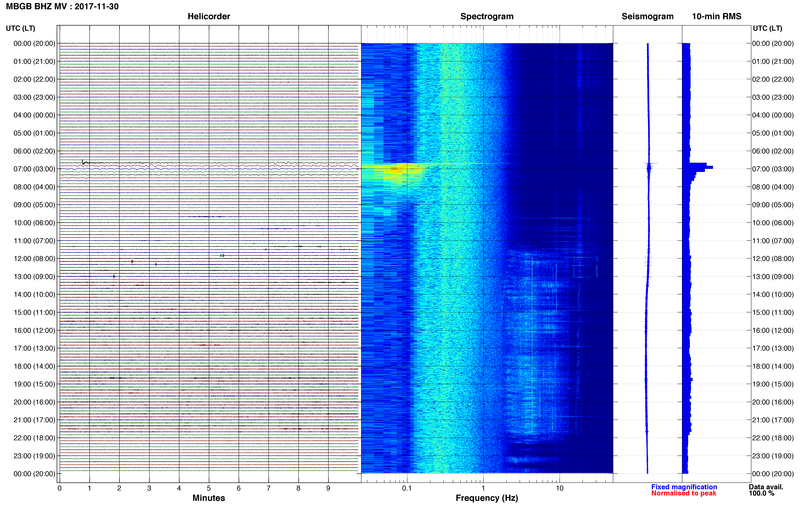Click the 'Data avail.' label

click(766, 487)
